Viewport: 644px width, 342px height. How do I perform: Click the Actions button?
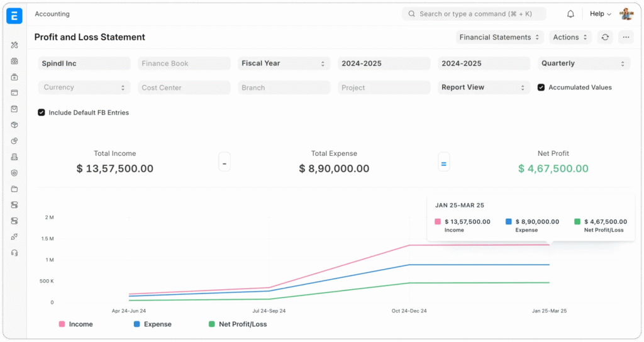(x=570, y=37)
